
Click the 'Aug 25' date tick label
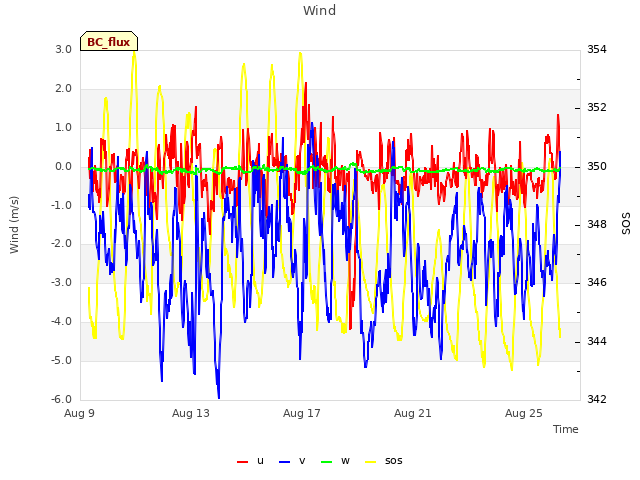(524, 413)
